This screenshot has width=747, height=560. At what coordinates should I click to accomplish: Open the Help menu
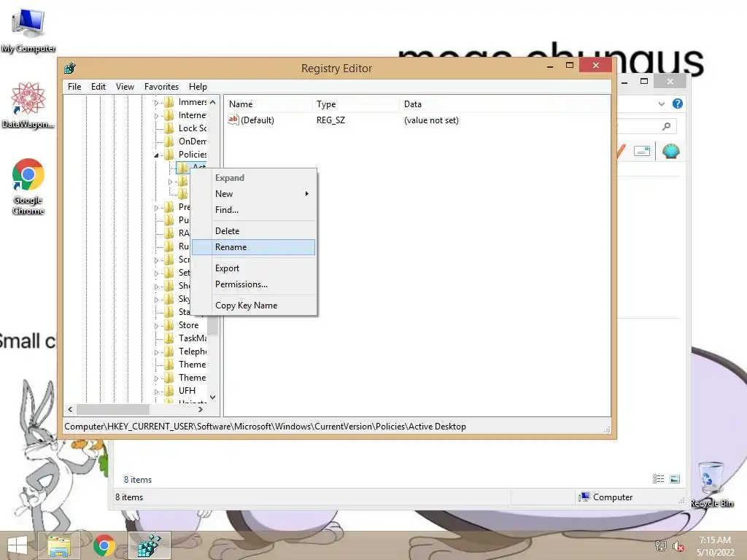click(198, 87)
